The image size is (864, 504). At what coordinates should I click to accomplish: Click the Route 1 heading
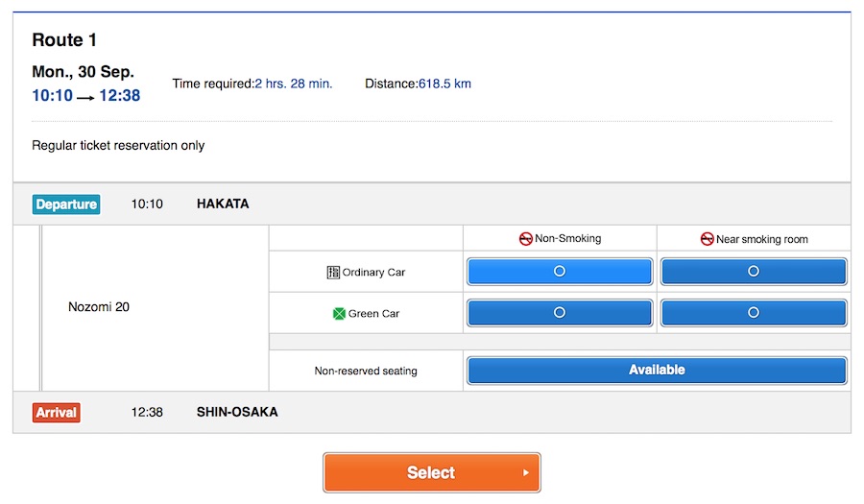(x=64, y=40)
